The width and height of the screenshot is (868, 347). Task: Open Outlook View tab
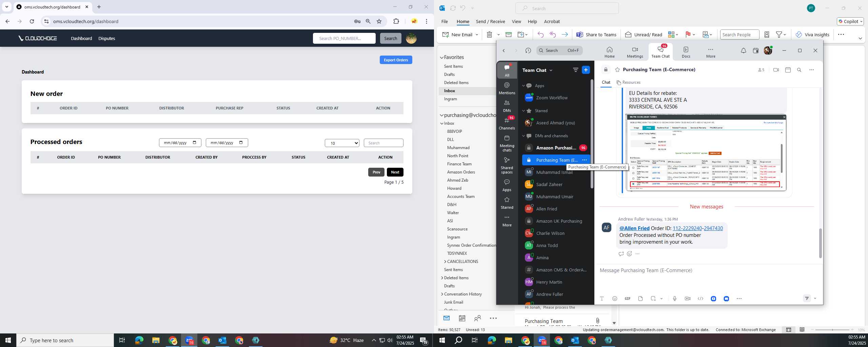(x=516, y=21)
